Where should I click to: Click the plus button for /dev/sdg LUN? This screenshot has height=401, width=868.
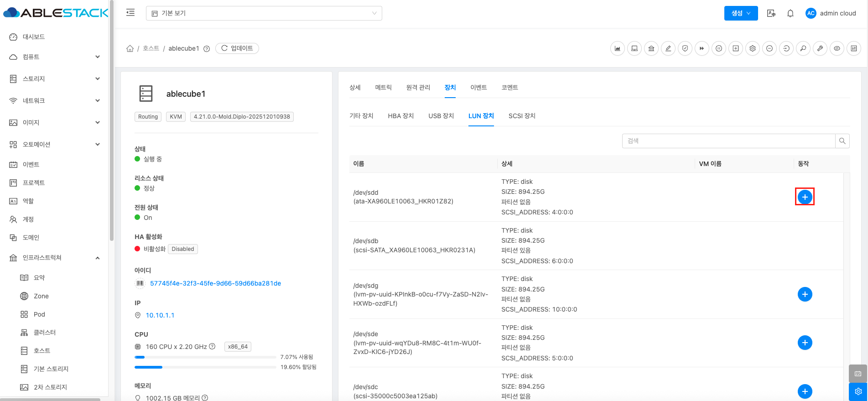tap(805, 294)
